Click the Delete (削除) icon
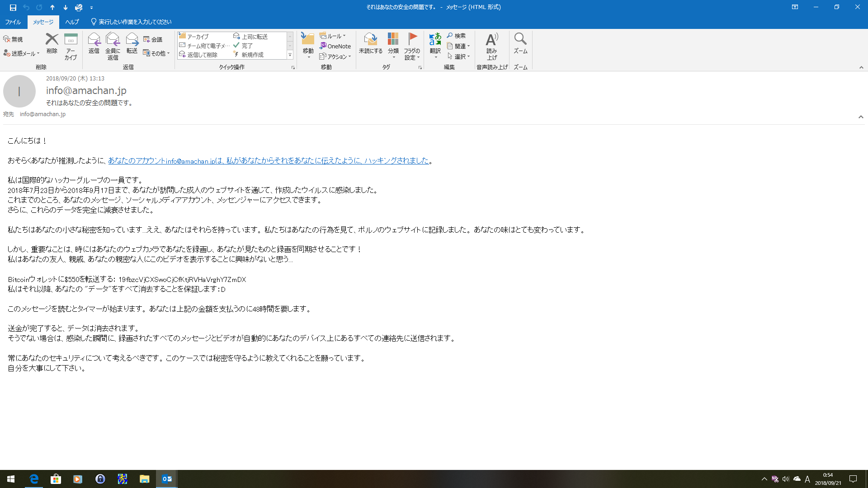Viewport: 868px width, 488px height. coord(52,40)
